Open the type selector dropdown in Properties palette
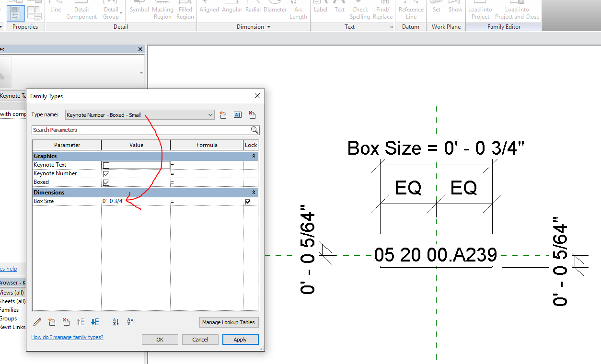 pyautogui.click(x=141, y=73)
